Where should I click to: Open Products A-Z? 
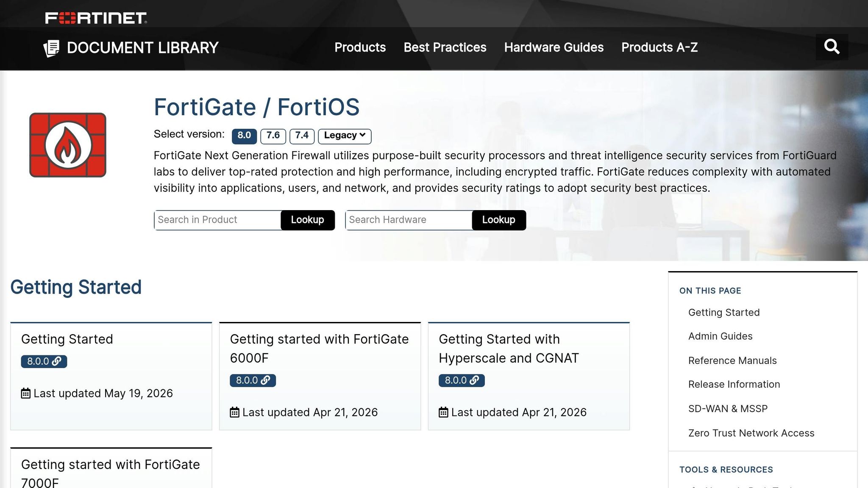[659, 47]
